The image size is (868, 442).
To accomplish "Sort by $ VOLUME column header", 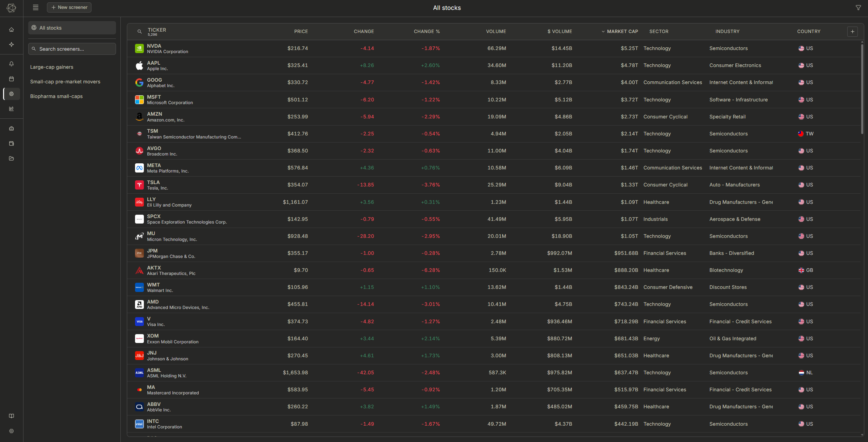I will (x=560, y=32).
